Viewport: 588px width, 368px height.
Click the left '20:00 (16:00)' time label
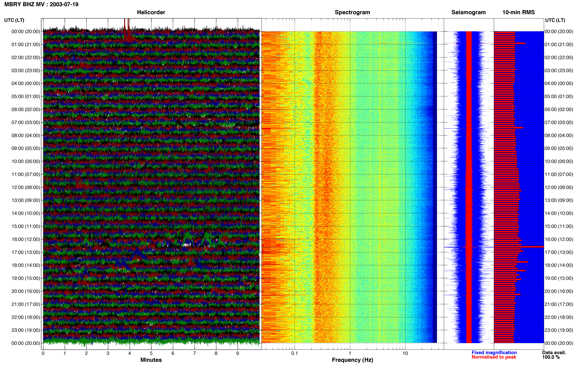coord(26,291)
